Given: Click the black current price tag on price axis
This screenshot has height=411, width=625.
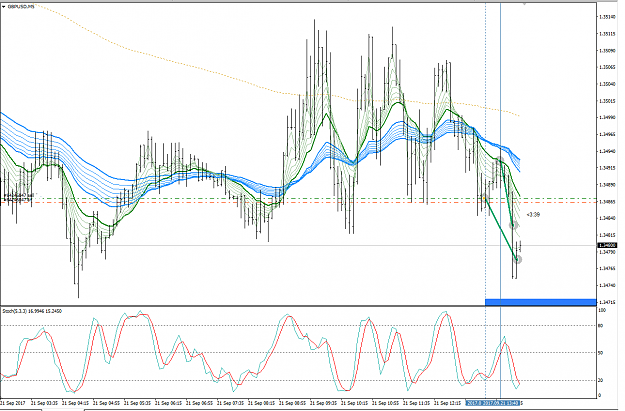Looking at the screenshot, I should click(607, 246).
